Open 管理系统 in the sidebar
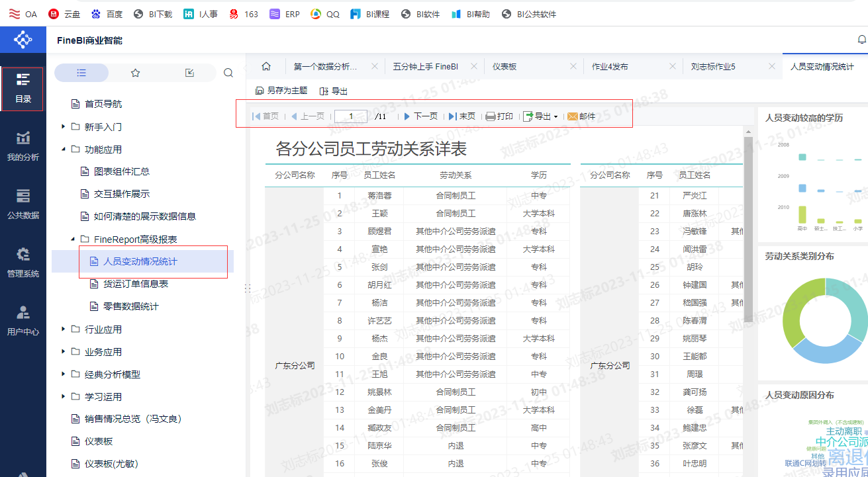 (x=23, y=263)
